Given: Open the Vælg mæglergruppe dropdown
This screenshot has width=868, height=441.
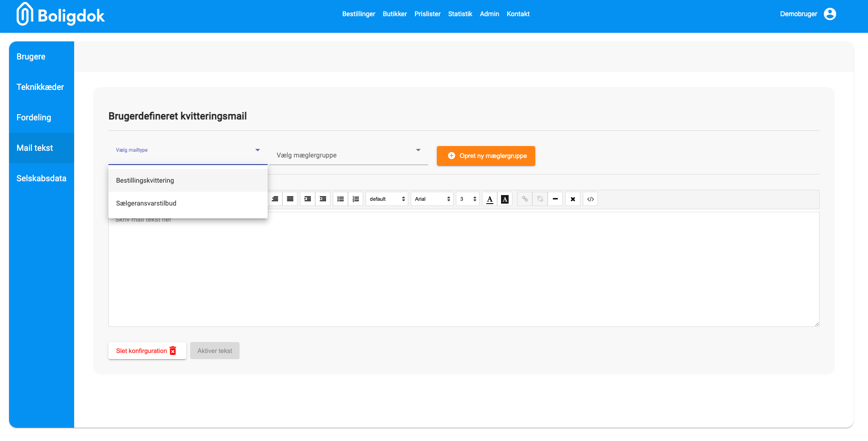Looking at the screenshot, I should coord(348,155).
